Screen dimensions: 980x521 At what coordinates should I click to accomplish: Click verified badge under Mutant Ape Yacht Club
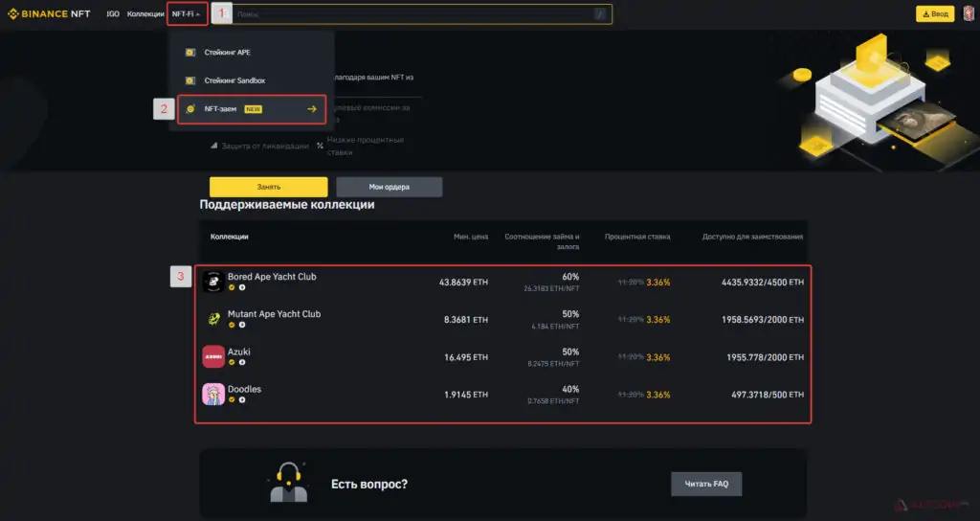[232, 326]
